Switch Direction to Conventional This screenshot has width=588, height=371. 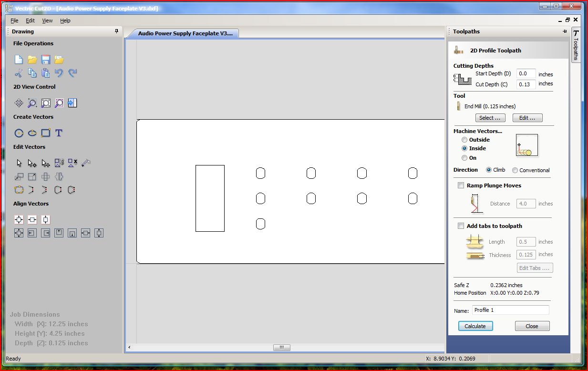(515, 170)
